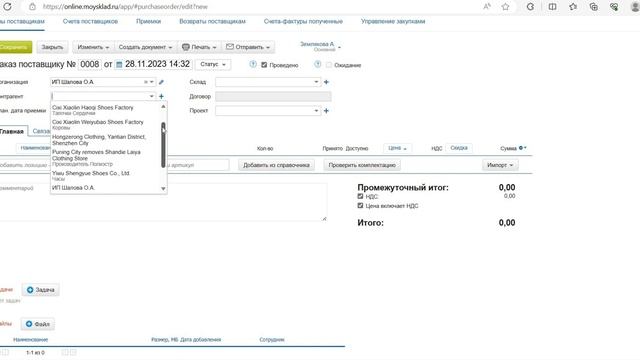The width and height of the screenshot is (640, 360).
Task: Select Yiwu Shengyue Shoes Co., Ltd from list
Action: [106, 176]
